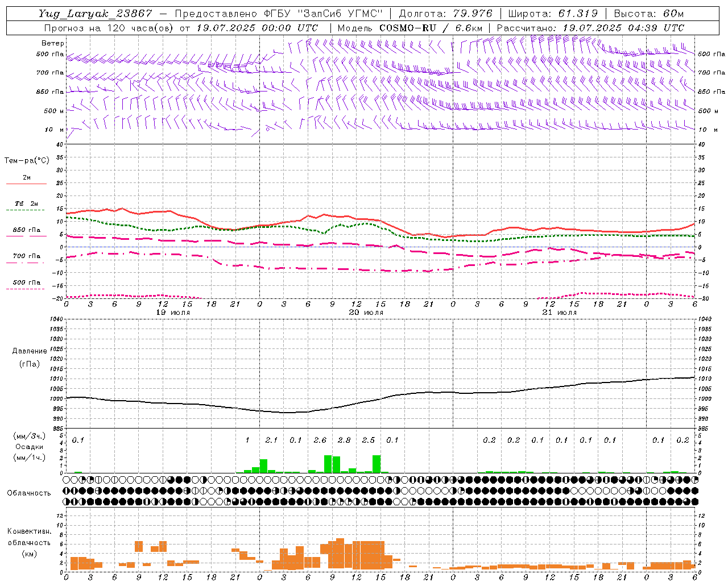728x582 pixels.
Task: Click the '20 июля' date label
Action: (366, 313)
